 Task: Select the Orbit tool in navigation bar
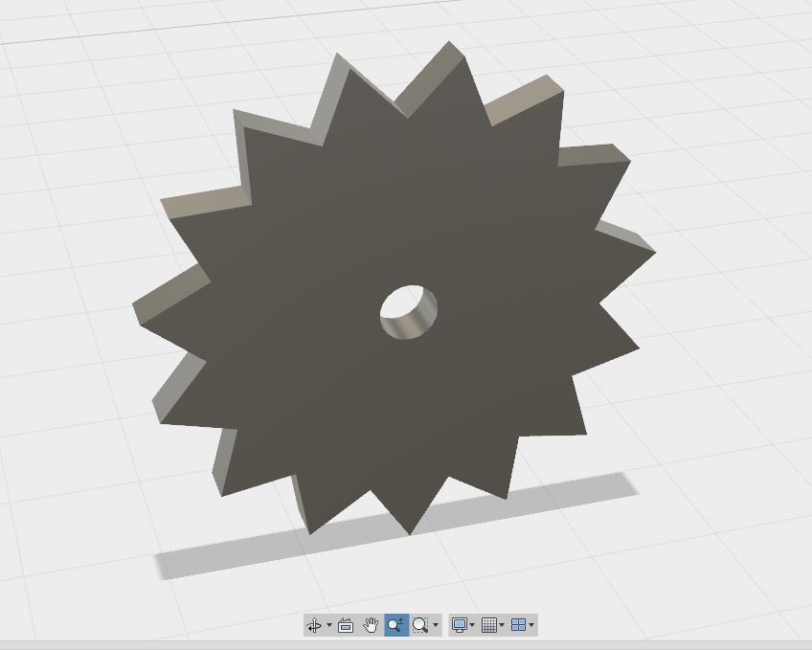click(x=314, y=625)
